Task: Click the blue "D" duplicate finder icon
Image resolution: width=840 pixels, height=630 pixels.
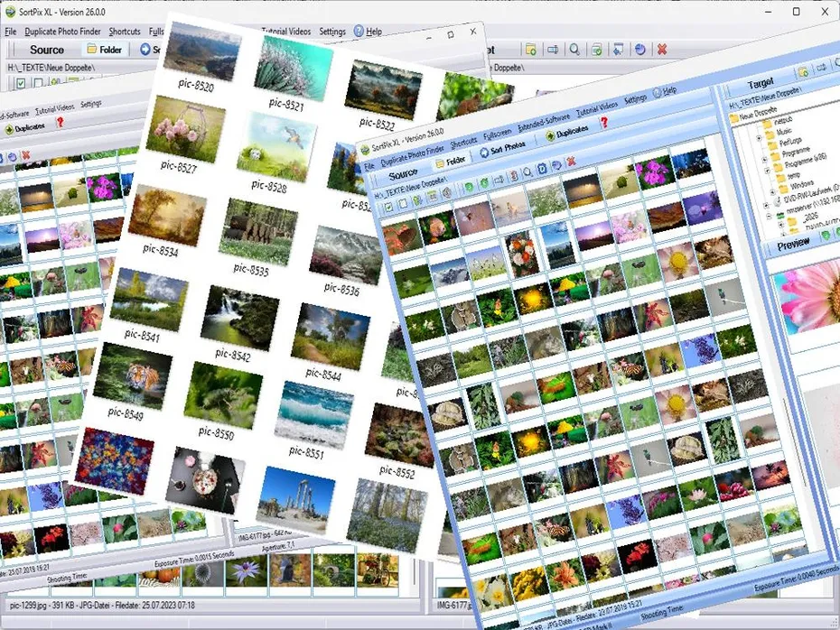Action: [542, 168]
